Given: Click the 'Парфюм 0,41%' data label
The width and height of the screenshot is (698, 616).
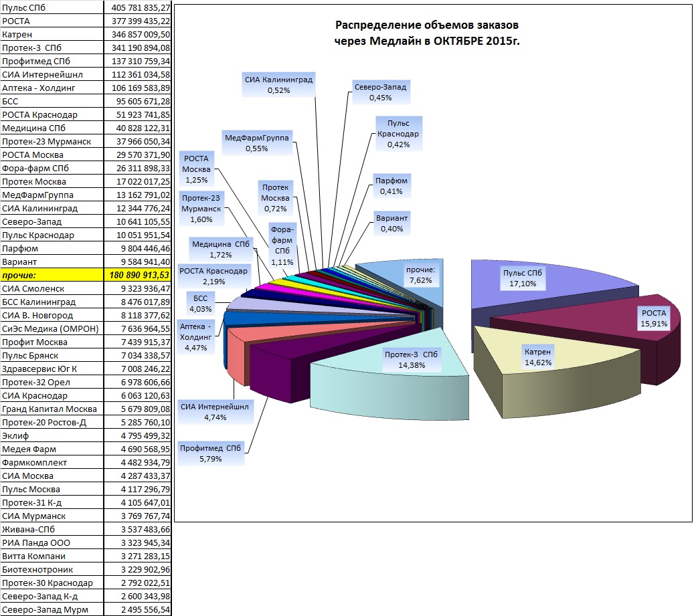Looking at the screenshot, I should [x=391, y=185].
